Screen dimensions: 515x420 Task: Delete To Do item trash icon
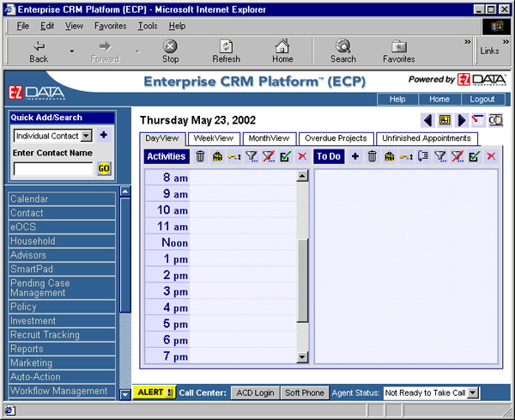[373, 156]
